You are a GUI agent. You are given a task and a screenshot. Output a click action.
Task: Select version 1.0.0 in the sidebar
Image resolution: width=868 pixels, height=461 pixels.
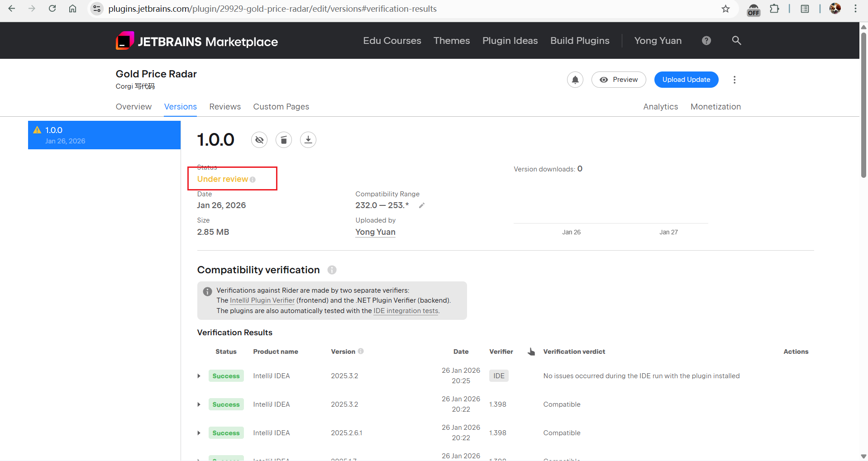point(104,135)
